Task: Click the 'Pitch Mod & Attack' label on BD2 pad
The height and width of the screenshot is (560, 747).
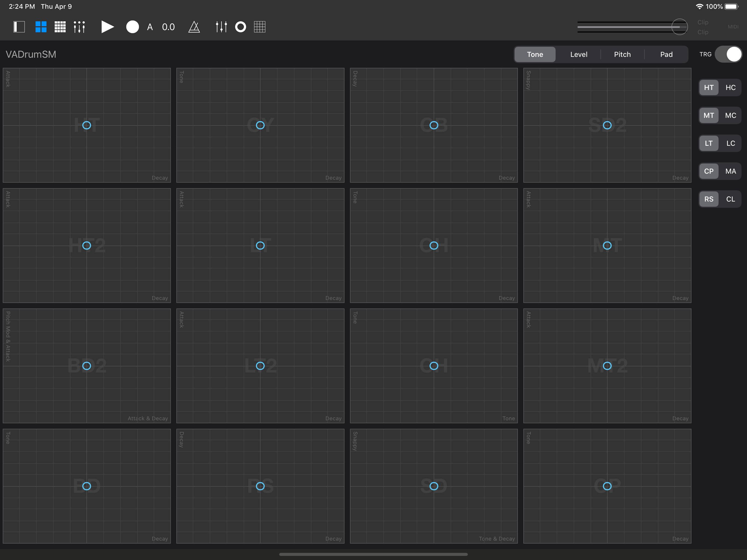Action: [x=8, y=336]
